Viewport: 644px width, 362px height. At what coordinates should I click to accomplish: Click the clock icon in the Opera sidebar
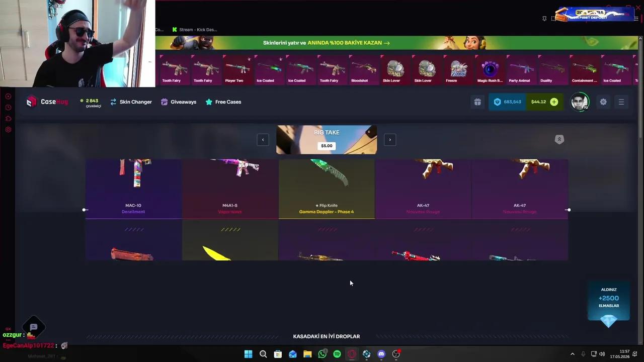click(x=8, y=108)
